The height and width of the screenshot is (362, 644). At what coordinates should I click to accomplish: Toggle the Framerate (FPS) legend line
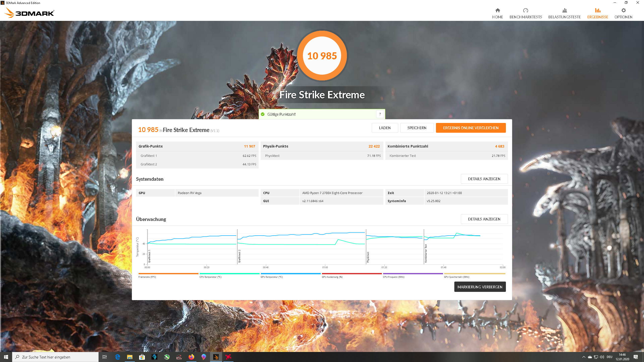point(168,274)
